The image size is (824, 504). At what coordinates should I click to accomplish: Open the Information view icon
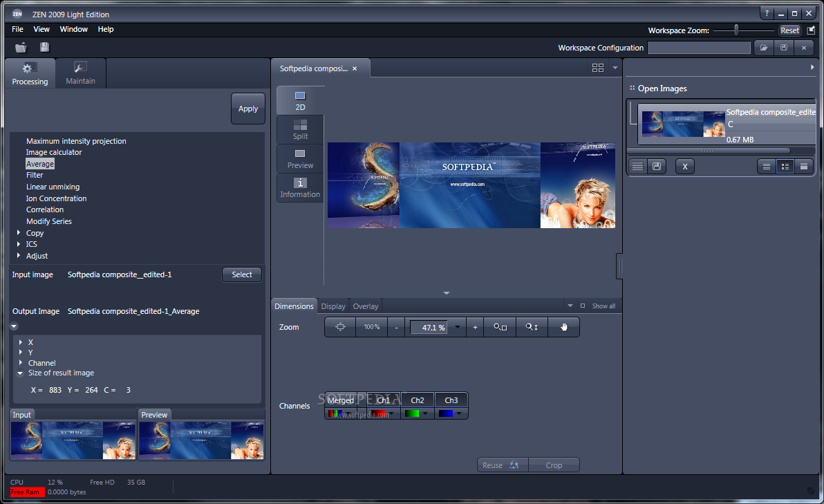300,187
